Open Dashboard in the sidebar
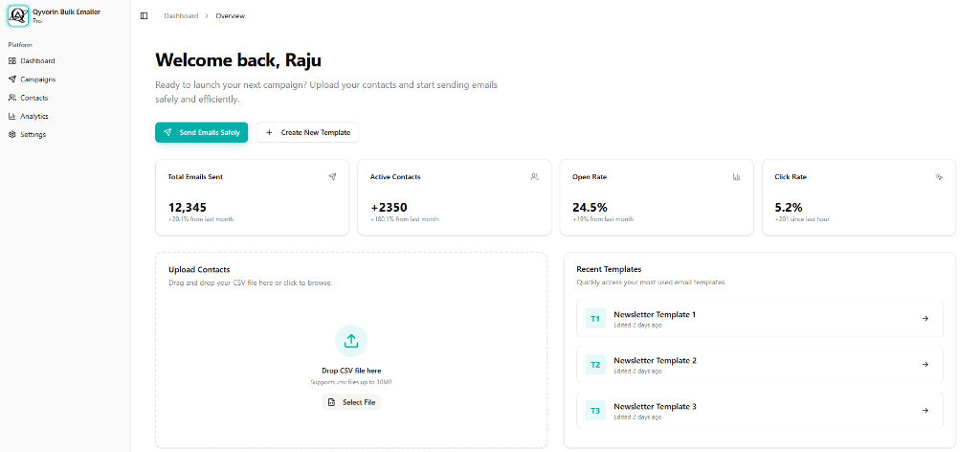Viewport: 980px width, 452px height. [x=66, y=60]
